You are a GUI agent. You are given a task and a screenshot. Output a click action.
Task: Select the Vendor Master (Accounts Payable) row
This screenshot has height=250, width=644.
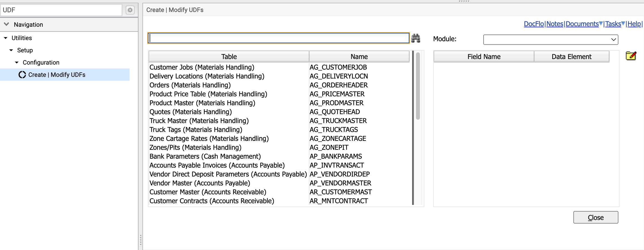[x=279, y=183]
